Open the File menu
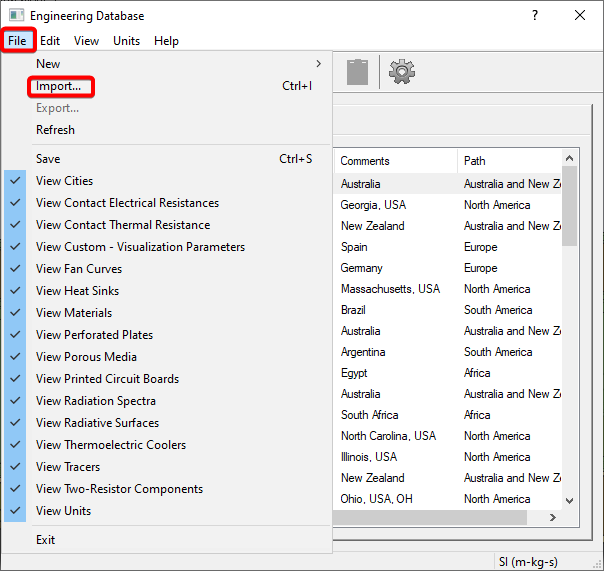Viewport: 604px width, 571px height. (17, 41)
